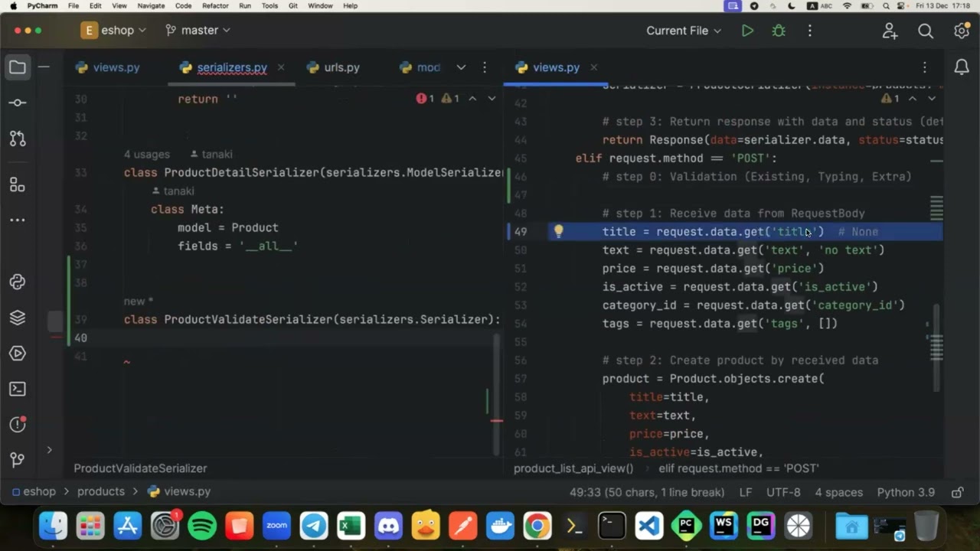This screenshot has width=980, height=551.
Task: Open Telegram from the Dock
Action: [314, 527]
